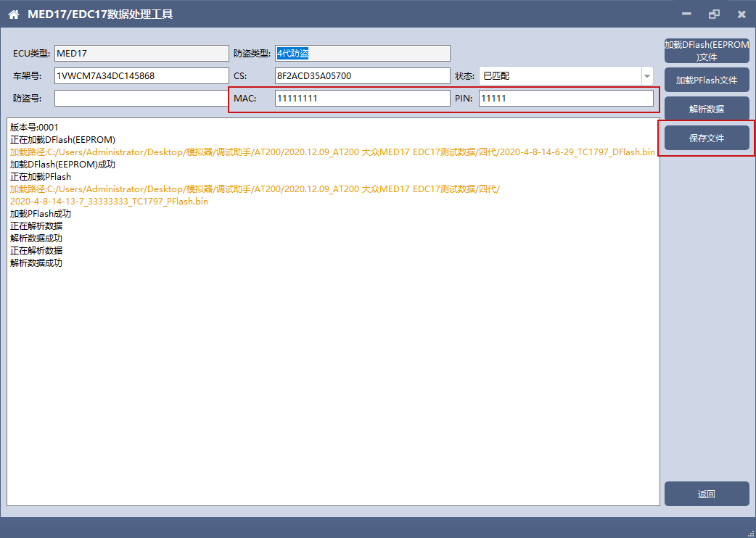Select the 已匹配 status combo box
The width and height of the screenshot is (756, 538).
click(x=566, y=76)
